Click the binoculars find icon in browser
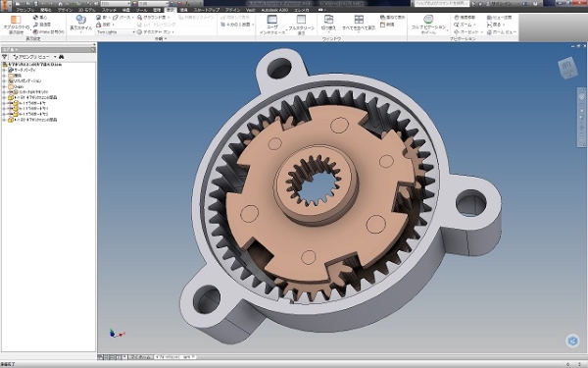This screenshot has width=588, height=368. point(62,57)
